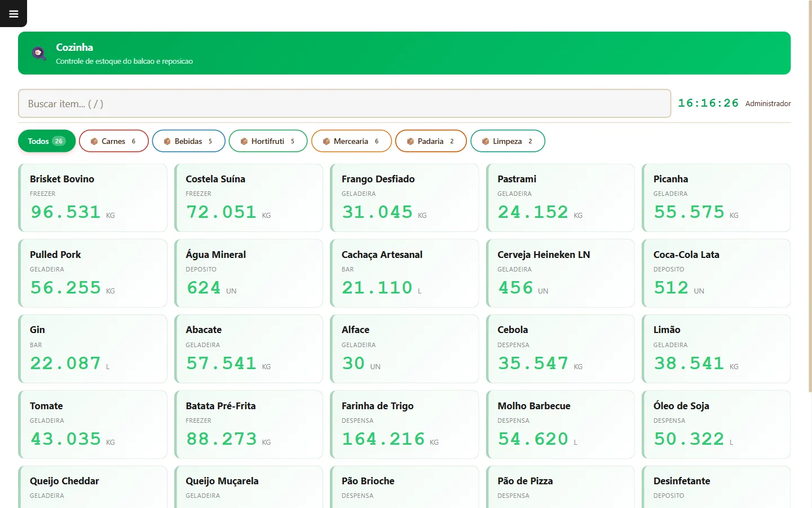Select the Água Mineral card
This screenshot has height=508, width=812.
(249, 273)
